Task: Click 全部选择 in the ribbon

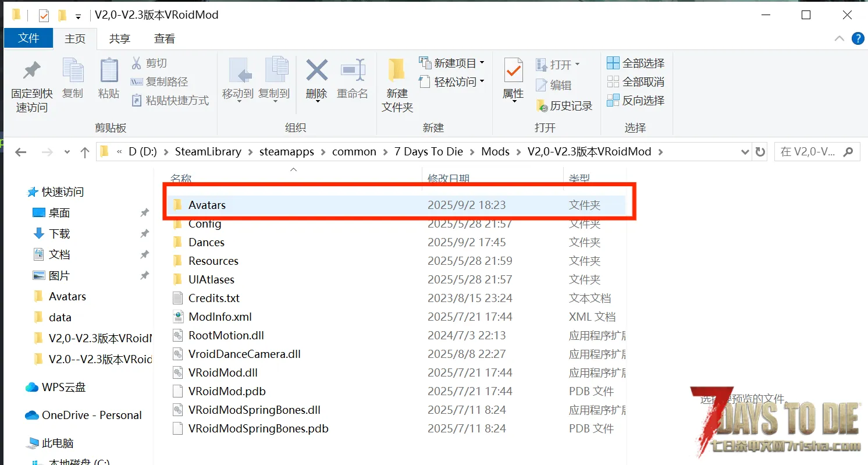Action: click(x=636, y=63)
